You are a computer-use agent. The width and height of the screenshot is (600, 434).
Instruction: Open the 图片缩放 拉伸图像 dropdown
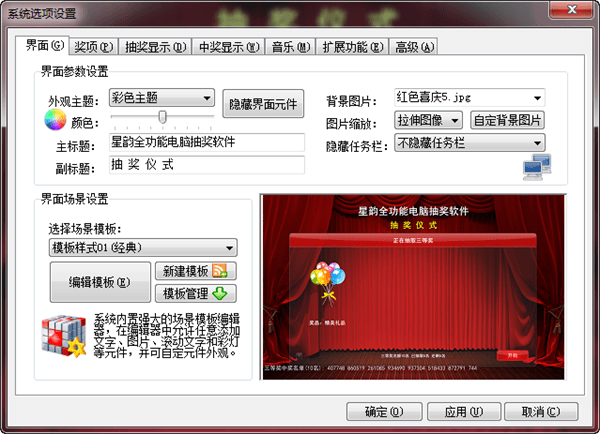(x=457, y=120)
